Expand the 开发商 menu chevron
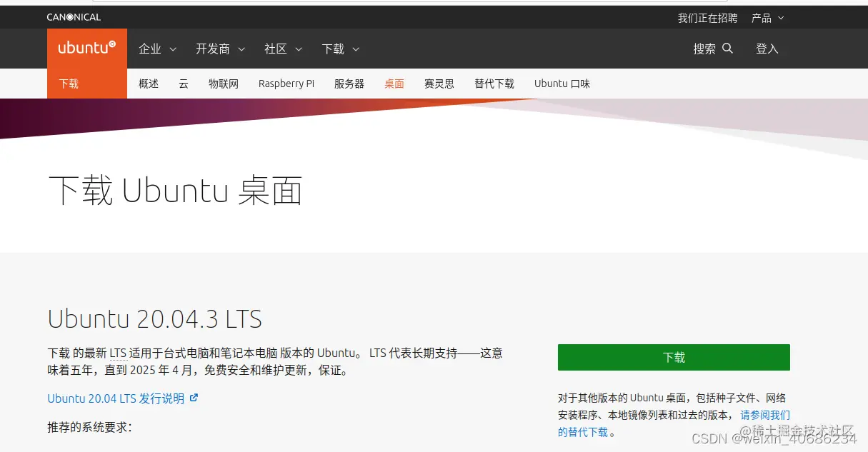This screenshot has height=452, width=868. click(241, 49)
